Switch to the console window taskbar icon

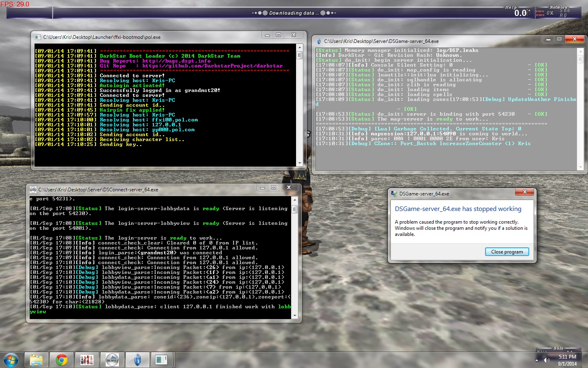(161, 360)
